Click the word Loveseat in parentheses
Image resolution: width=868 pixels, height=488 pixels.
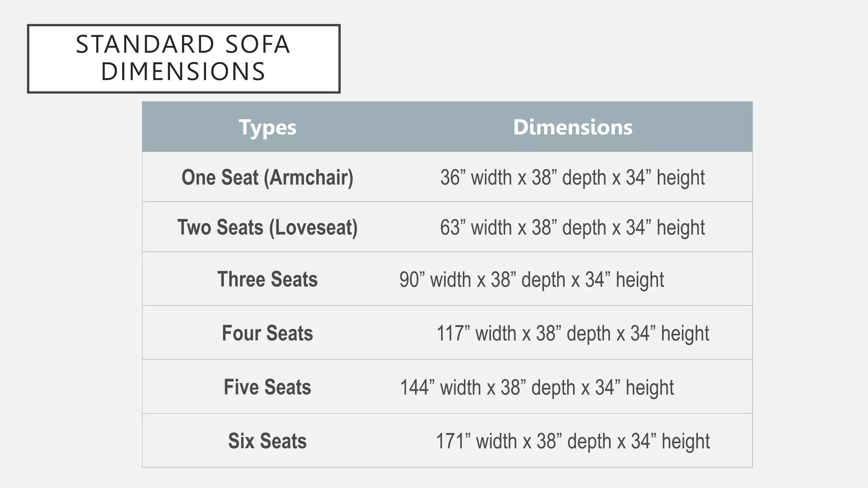point(313,227)
